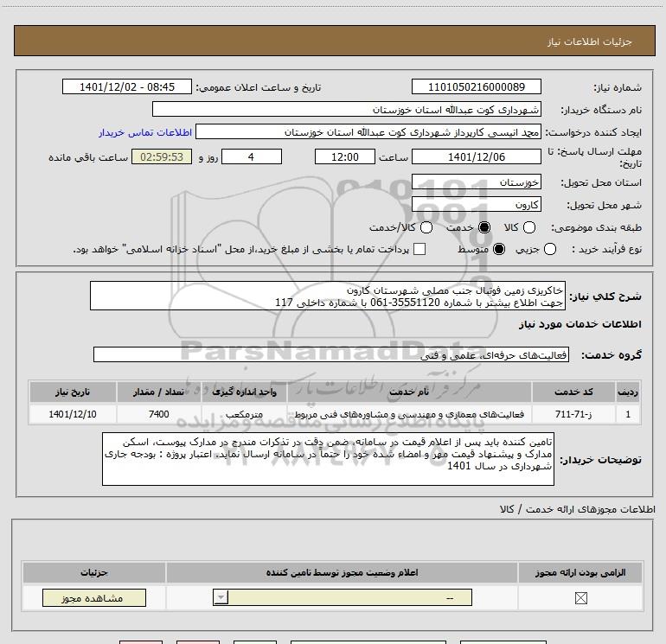Click the اطلاعات خدمات مورد نیاز heading

click(x=580, y=324)
